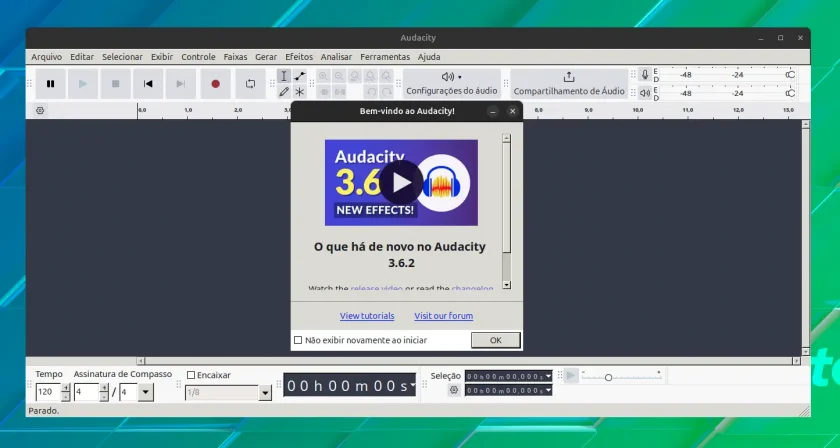Image resolution: width=840 pixels, height=448 pixels.
Task: Skip to end with the forward button
Action: coord(181,84)
